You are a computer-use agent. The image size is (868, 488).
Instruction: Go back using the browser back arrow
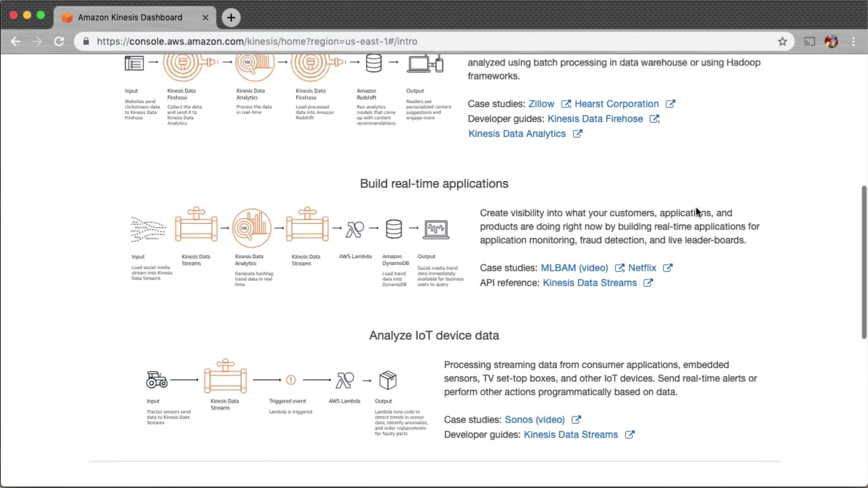(x=16, y=42)
